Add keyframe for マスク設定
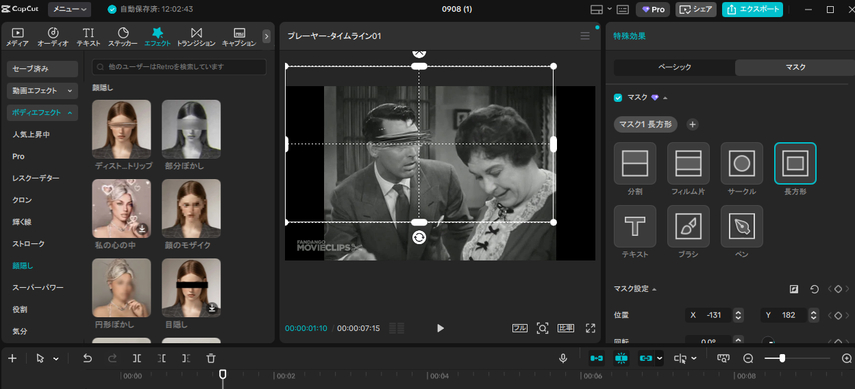The image size is (855, 389). click(838, 289)
